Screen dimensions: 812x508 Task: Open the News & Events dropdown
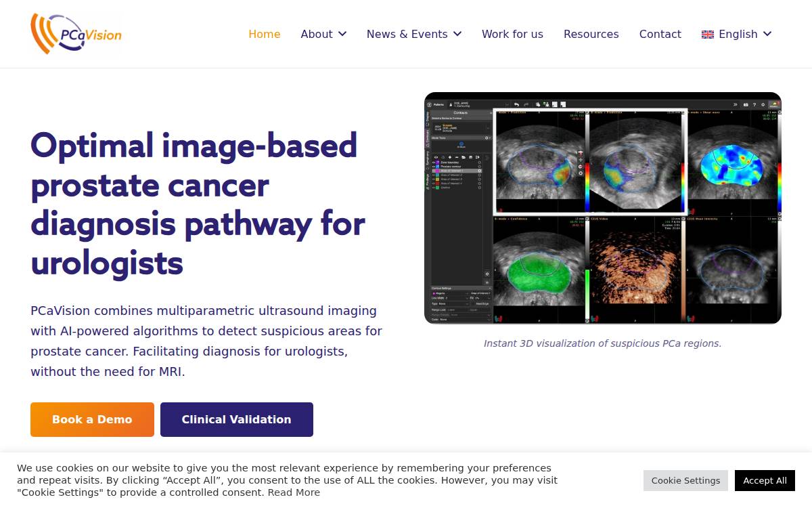[414, 34]
